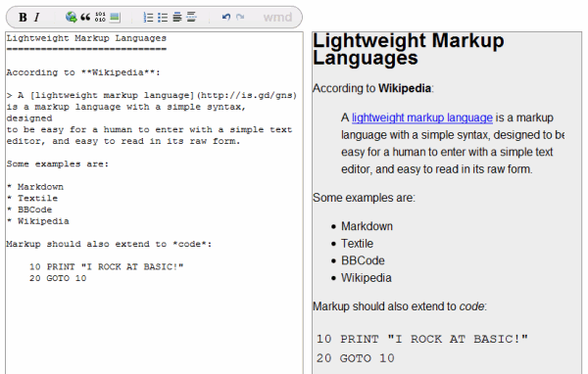Toggle bold formatting with the B icon

(x=23, y=18)
